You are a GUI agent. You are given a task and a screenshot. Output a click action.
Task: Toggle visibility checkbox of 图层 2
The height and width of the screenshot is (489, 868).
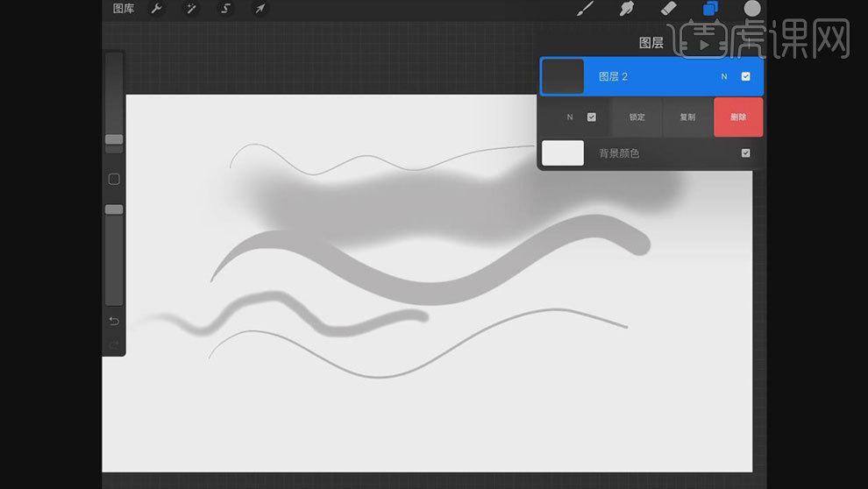click(745, 76)
